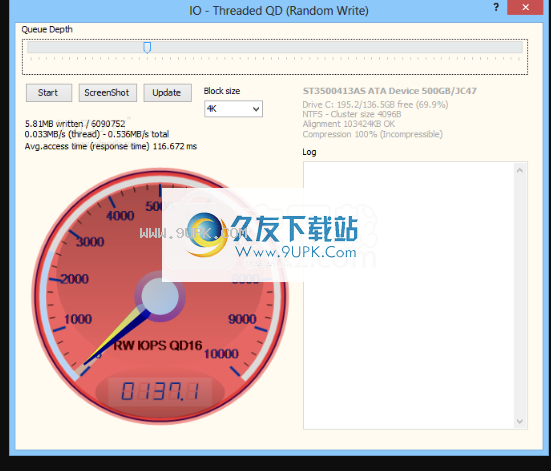This screenshot has height=471, width=551.
Task: Click the 4000 mark on the gauge
Action: click(120, 215)
